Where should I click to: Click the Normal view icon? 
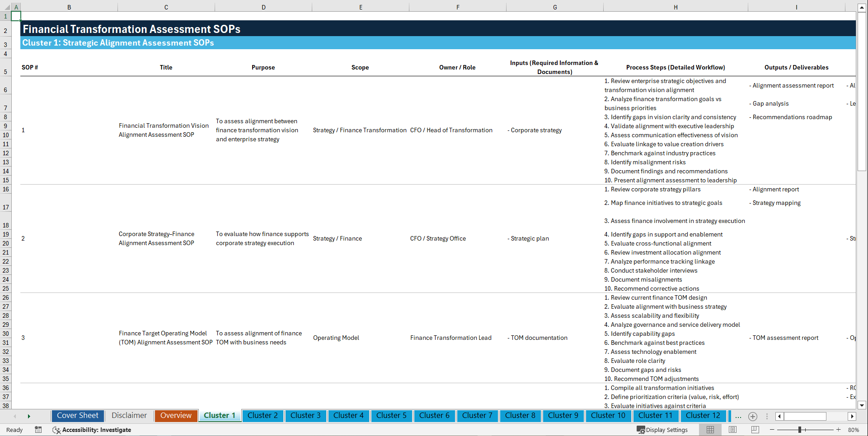pyautogui.click(x=710, y=429)
